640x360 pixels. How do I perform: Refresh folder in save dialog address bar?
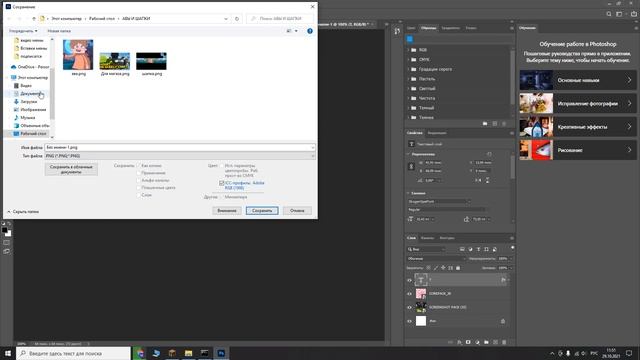[x=237, y=19]
